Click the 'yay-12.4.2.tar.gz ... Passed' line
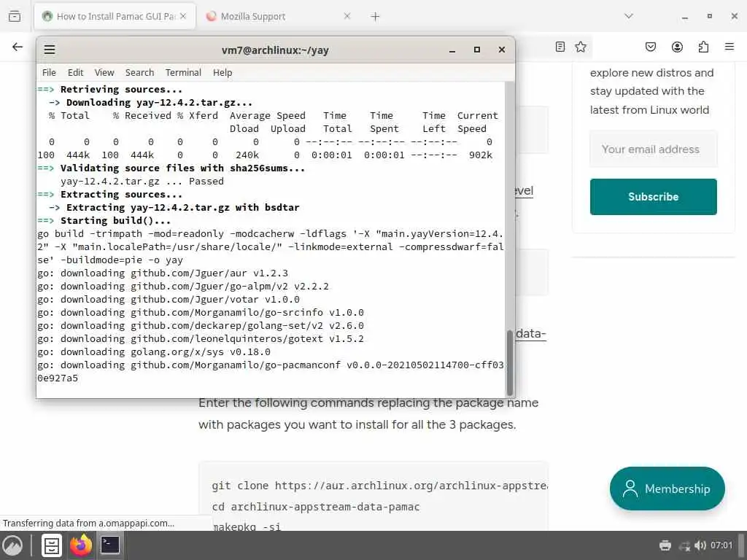Viewport: 747px width, 560px height. pyautogui.click(x=142, y=182)
